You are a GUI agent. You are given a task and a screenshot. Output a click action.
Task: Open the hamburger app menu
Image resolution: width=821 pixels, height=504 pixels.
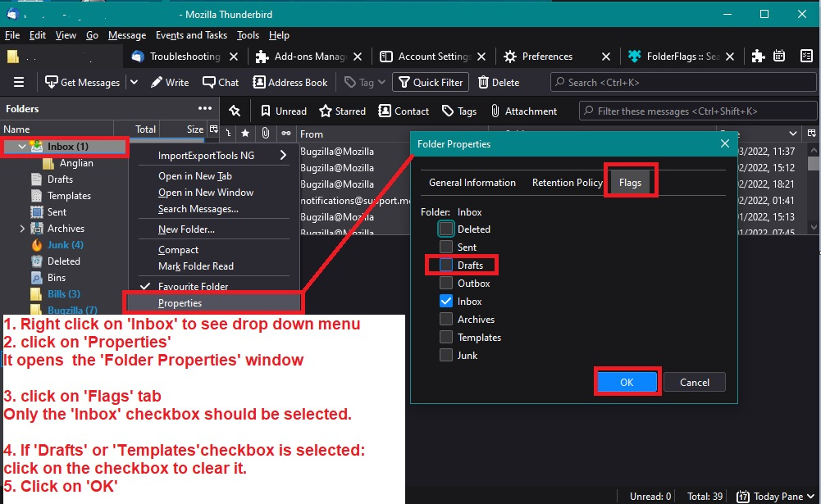19,82
